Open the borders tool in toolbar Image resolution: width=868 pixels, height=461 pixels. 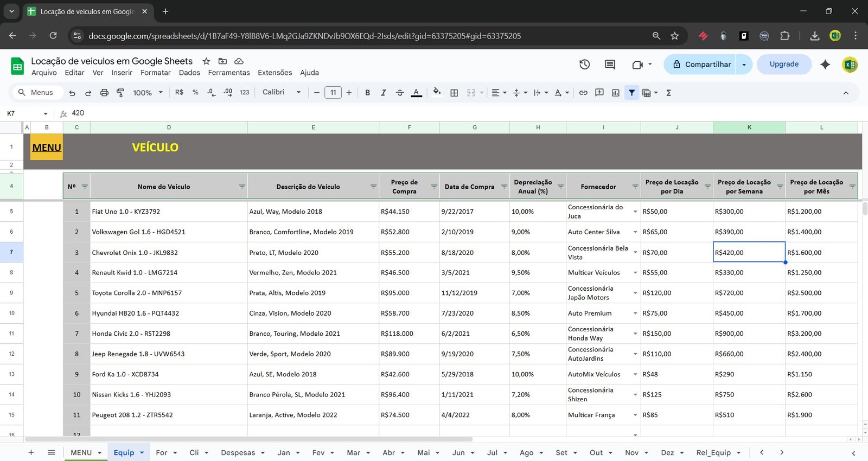(454, 93)
